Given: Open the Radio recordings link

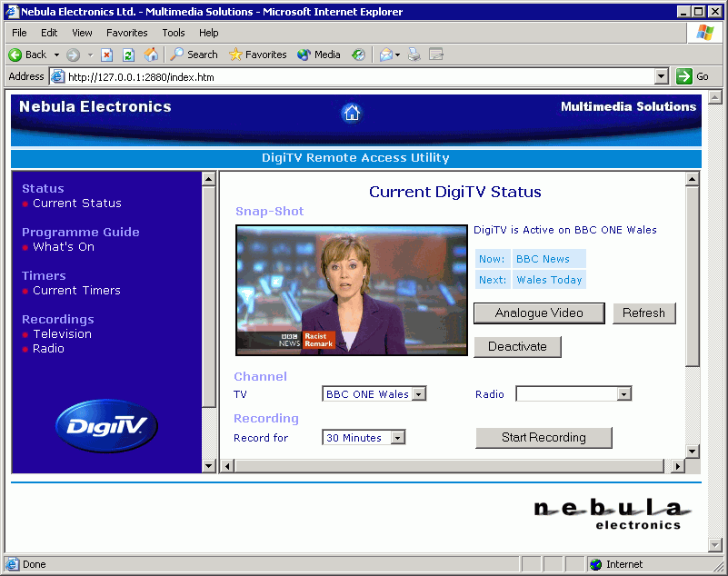Looking at the screenshot, I should pyautogui.click(x=48, y=349).
